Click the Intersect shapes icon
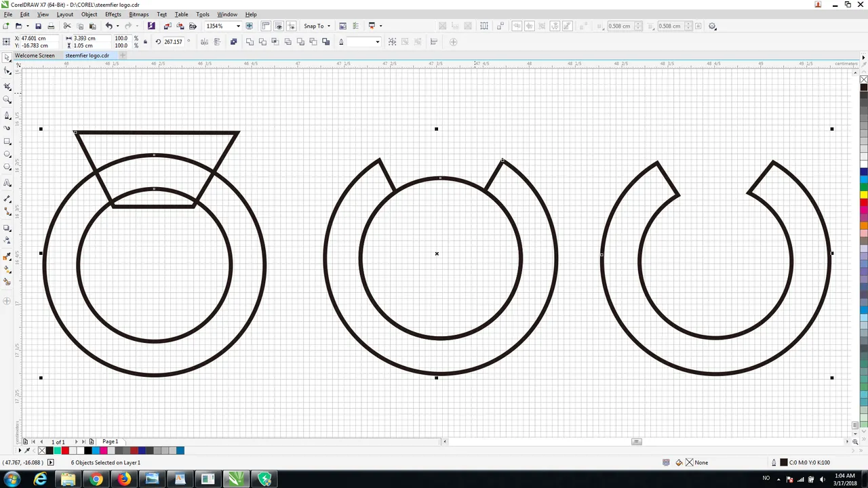This screenshot has height=488, width=868. pyautogui.click(x=275, y=41)
